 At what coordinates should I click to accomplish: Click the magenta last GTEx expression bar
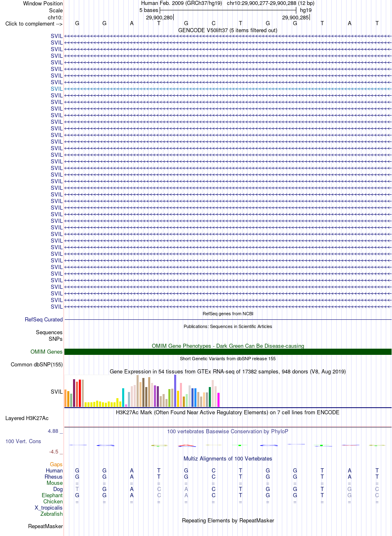[x=219, y=400]
